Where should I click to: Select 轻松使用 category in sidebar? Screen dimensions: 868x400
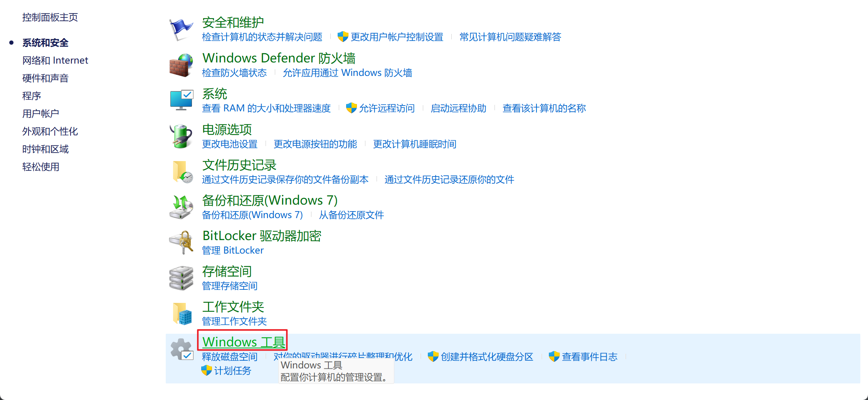point(41,166)
